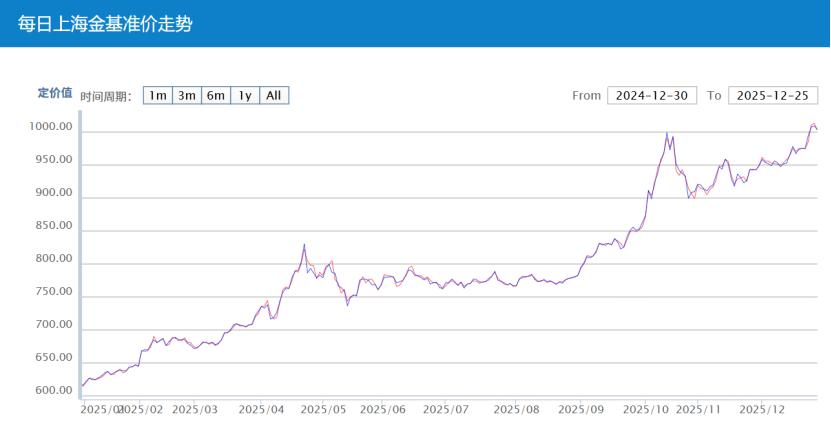This screenshot has width=831, height=421.
Task: Click the 2025/09 x-axis label
Action: click(580, 409)
